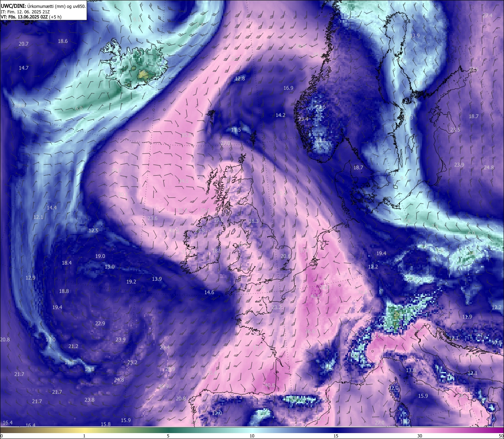This screenshot has width=504, height=439.
Task: Click the colorbar tick label 15
Action: point(336,436)
